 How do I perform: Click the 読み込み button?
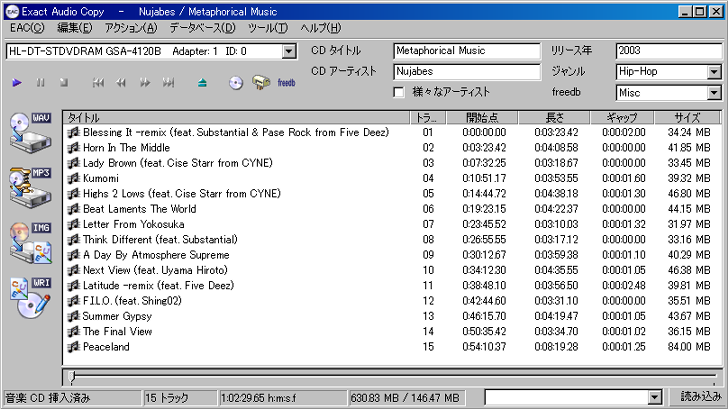click(x=701, y=397)
